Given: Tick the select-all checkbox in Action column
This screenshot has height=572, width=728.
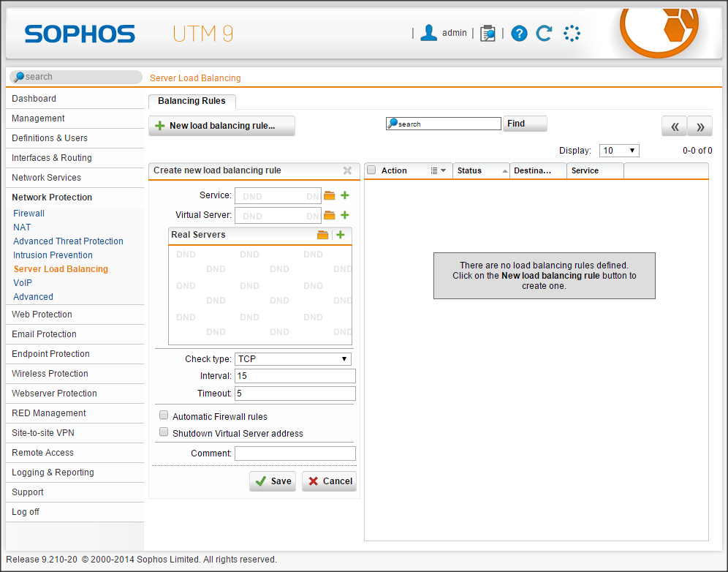Looking at the screenshot, I should (x=371, y=170).
